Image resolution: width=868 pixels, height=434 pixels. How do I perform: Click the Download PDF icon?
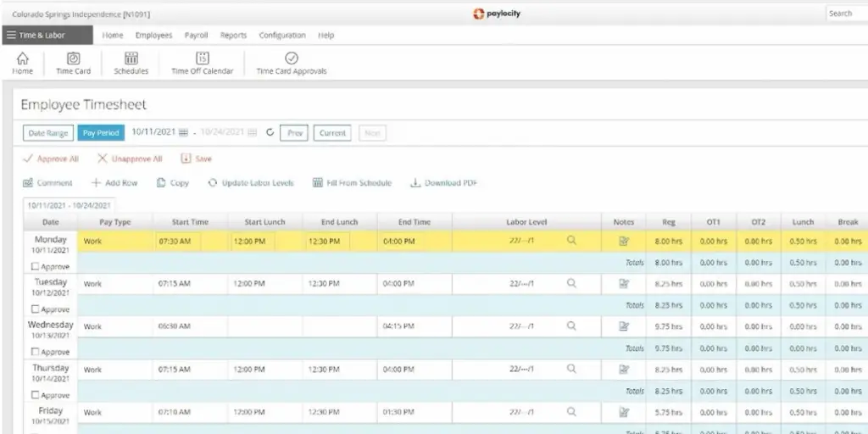click(415, 183)
